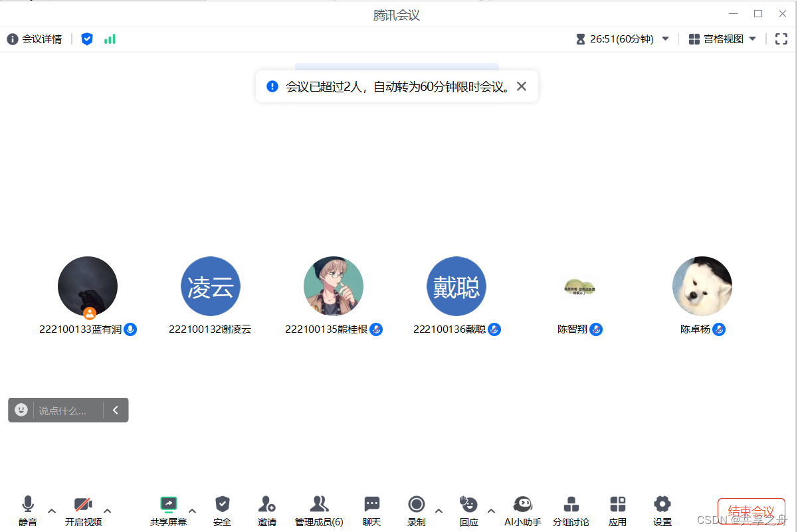Open 分组讨论 breakout rooms
This screenshot has width=798, height=532.
571,511
